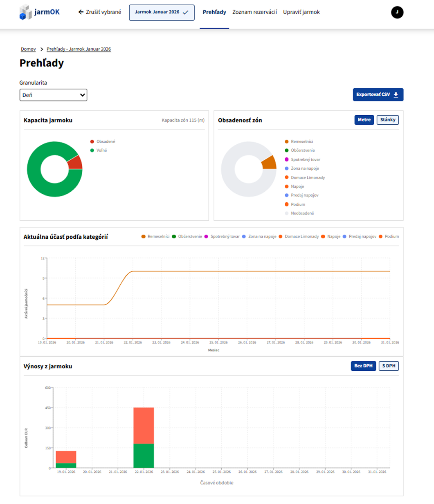Follow the Domov breadcrumb link
The image size is (434, 504).
(28, 49)
